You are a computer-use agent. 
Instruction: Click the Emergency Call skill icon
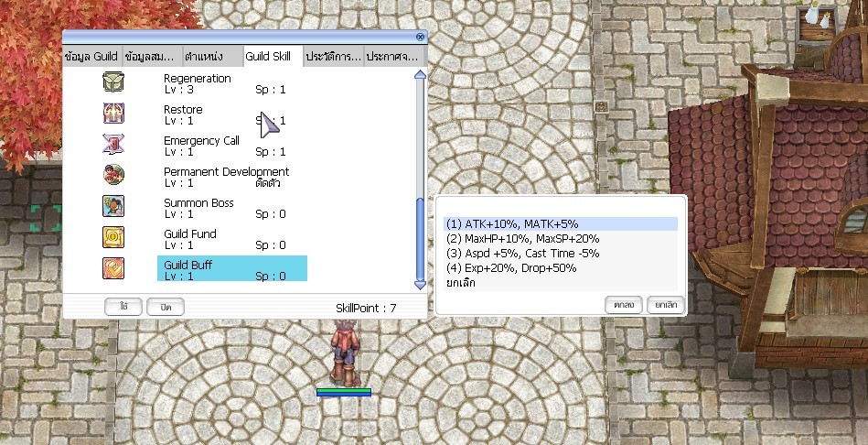tap(113, 145)
